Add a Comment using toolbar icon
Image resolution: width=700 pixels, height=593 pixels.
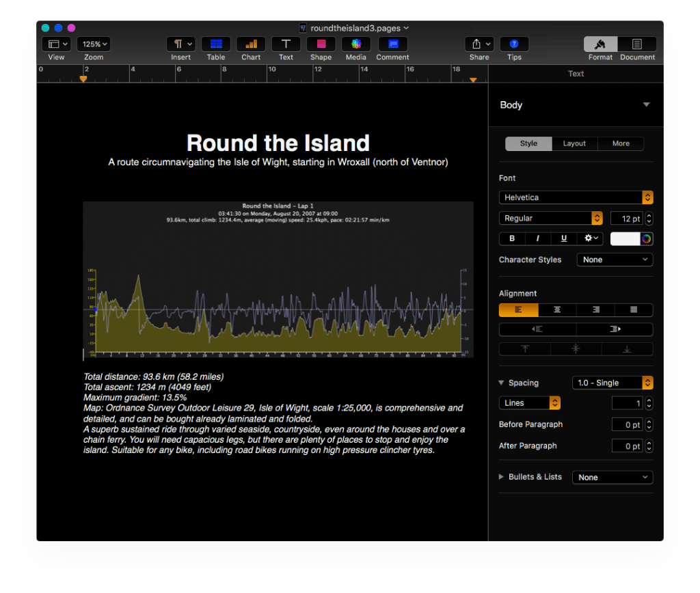(392, 44)
